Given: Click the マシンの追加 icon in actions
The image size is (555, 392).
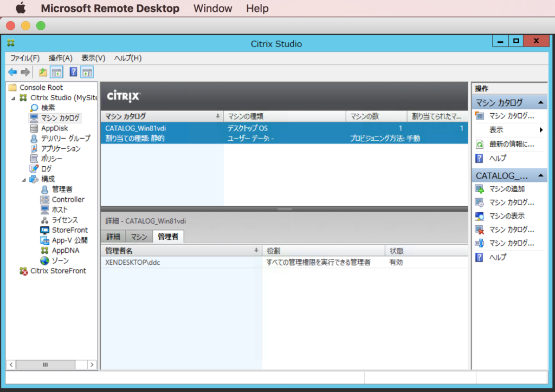Looking at the screenshot, I should (x=480, y=189).
